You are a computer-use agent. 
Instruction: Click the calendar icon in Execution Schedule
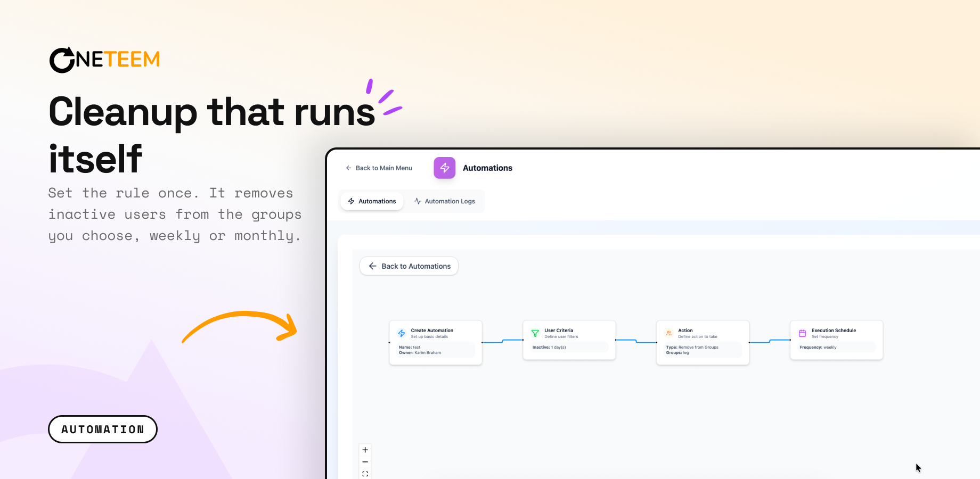[803, 333]
